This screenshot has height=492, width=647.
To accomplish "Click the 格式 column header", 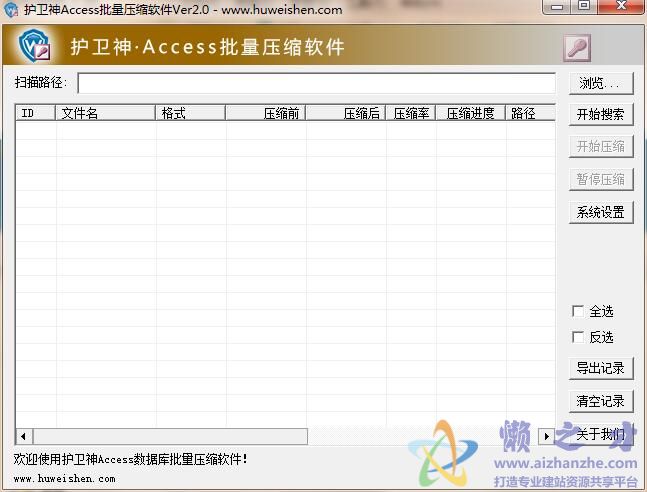I will (191, 113).
